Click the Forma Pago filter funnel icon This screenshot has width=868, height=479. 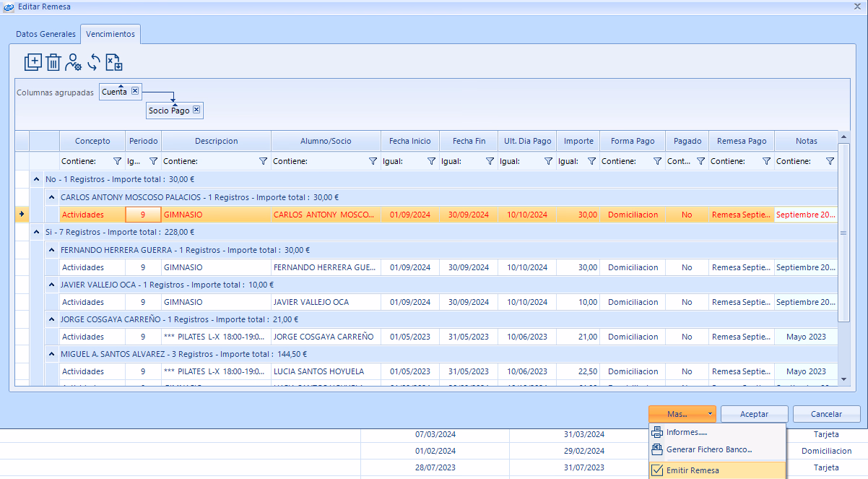tap(657, 161)
